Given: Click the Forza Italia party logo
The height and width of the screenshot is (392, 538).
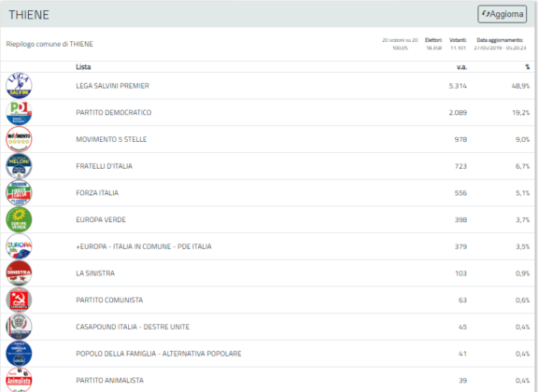Looking at the screenshot, I should [x=19, y=193].
